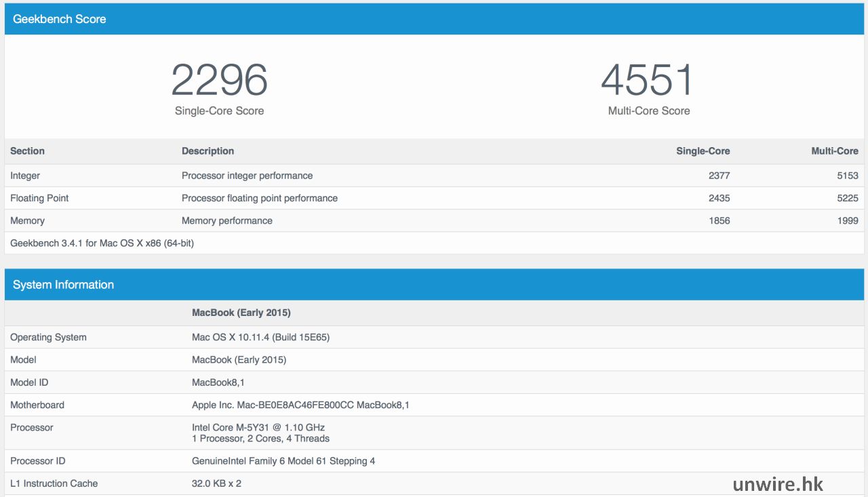
Task: Select the Mac OS X 10.11.4 build text
Action: click(x=260, y=337)
